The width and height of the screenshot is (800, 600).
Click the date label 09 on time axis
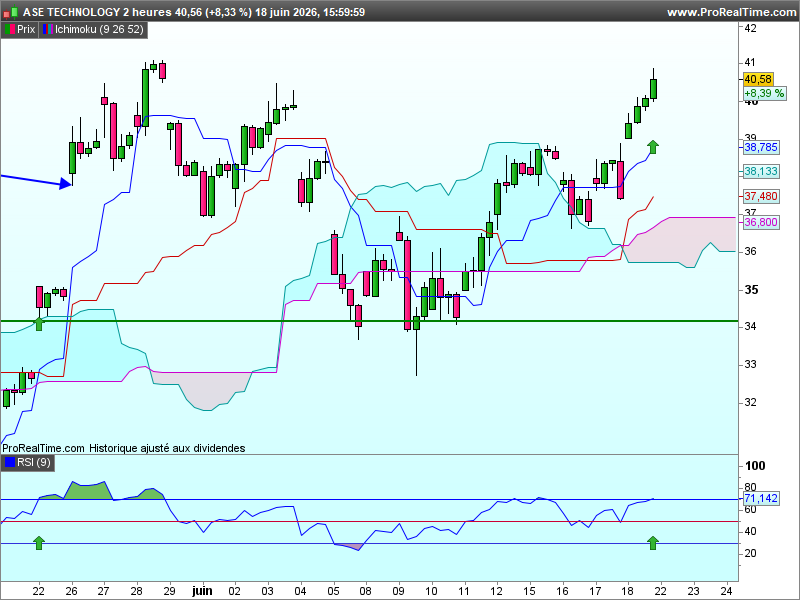[398, 591]
